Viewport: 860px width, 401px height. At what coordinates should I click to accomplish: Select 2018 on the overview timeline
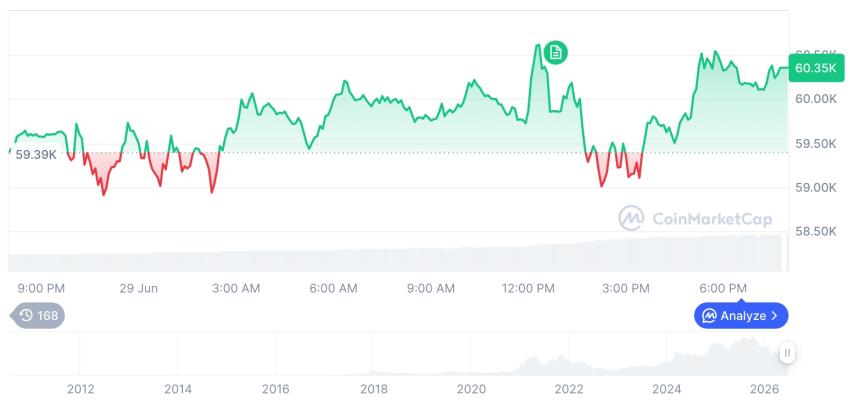374,389
